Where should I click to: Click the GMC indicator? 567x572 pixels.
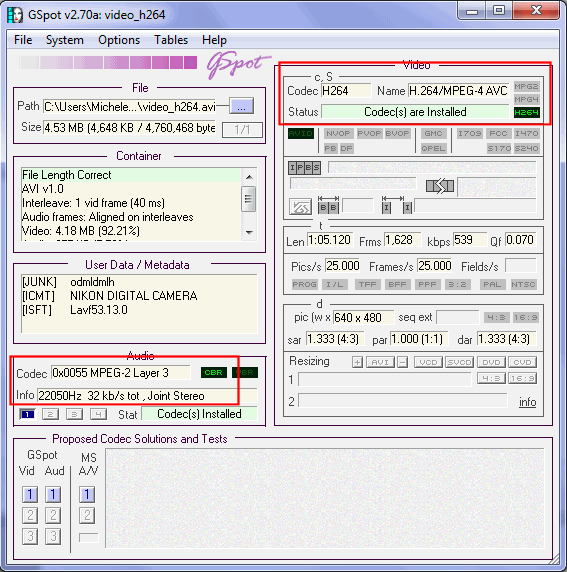coord(433,134)
